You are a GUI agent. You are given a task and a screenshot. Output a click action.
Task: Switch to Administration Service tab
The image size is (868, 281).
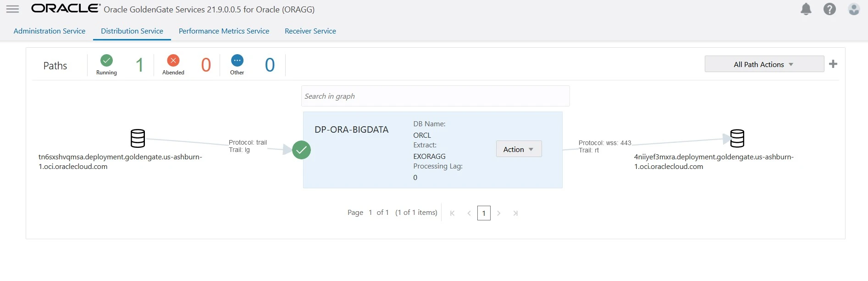[50, 31]
